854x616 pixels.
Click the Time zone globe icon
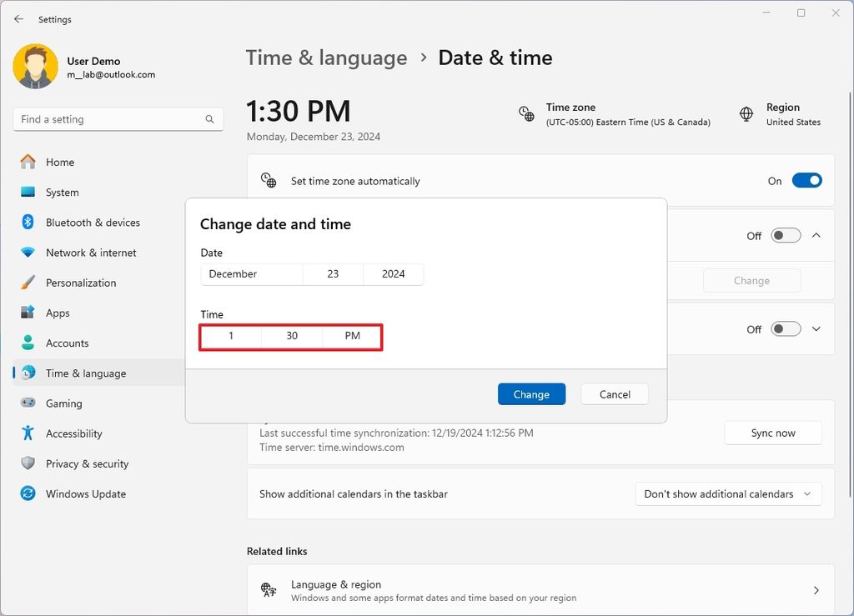(526, 114)
